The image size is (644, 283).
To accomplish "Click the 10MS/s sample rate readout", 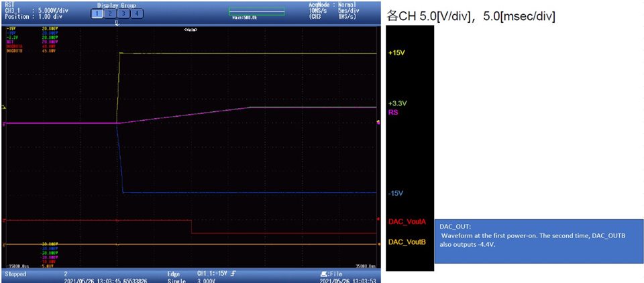I will pos(319,11).
